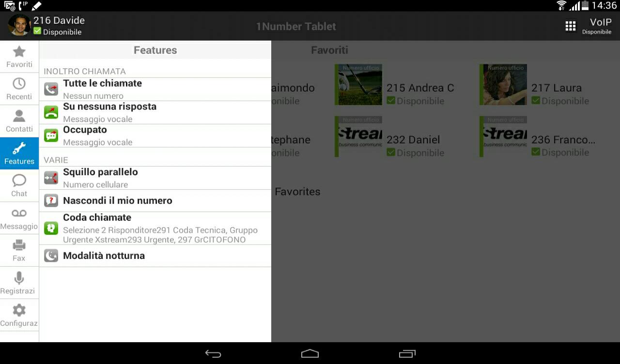
Task: Open Registrazi microphone icon
Action: click(19, 283)
